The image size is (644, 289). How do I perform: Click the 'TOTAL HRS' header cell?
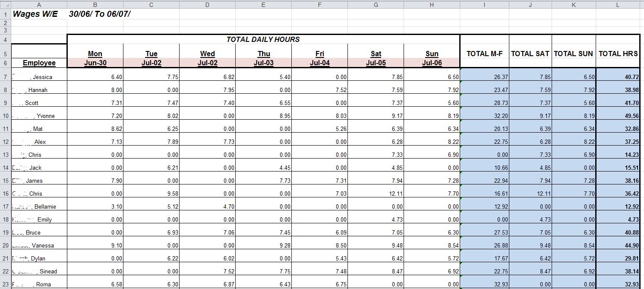point(618,54)
